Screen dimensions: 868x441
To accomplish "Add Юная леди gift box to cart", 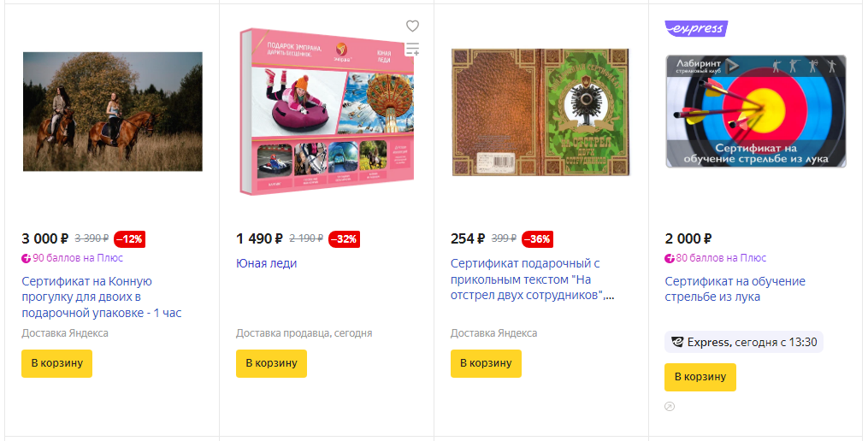I will pos(271,363).
